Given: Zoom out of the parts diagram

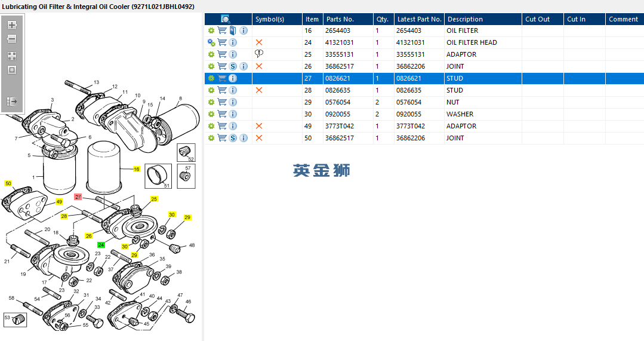Looking at the screenshot, I should pos(12,39).
